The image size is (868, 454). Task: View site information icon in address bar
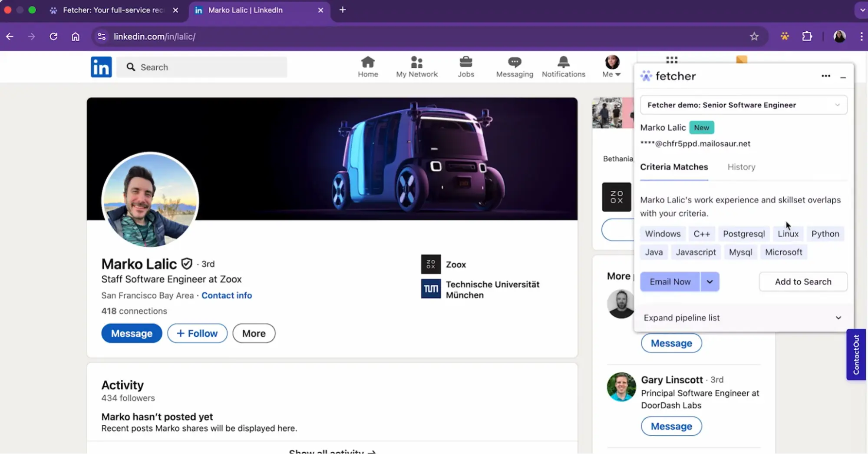[102, 36]
